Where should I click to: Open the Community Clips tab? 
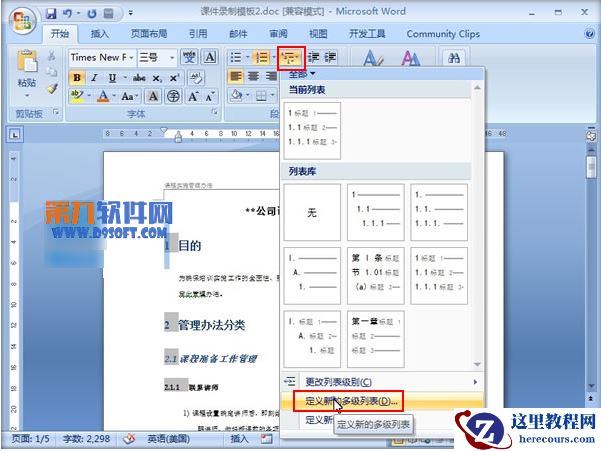pos(443,34)
